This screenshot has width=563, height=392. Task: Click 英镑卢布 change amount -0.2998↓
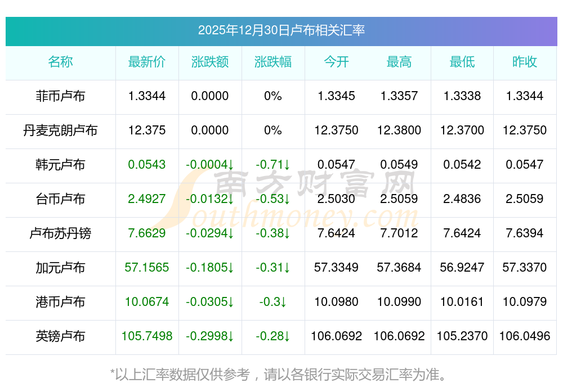pos(210,336)
